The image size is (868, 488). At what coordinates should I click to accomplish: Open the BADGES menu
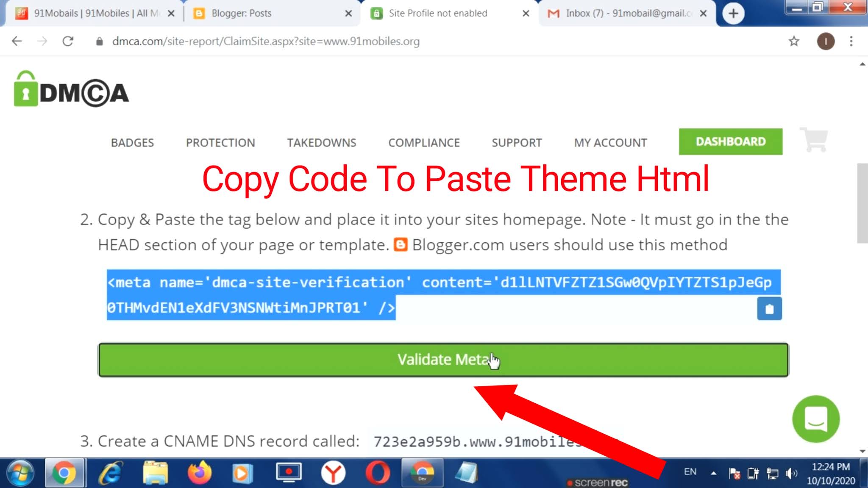[x=132, y=143]
